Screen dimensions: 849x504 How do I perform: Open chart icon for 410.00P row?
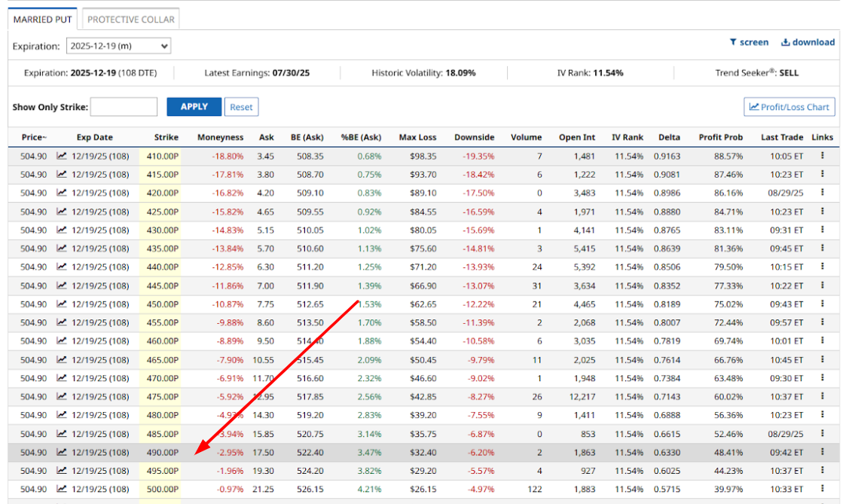pyautogui.click(x=62, y=156)
